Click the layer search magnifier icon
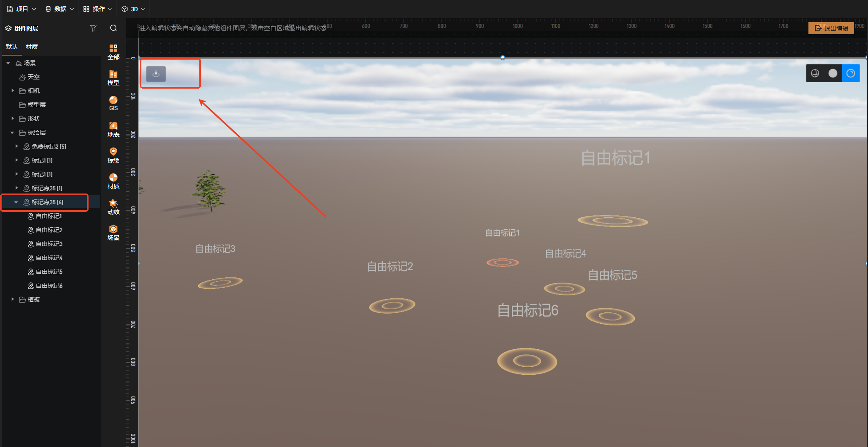 click(114, 28)
